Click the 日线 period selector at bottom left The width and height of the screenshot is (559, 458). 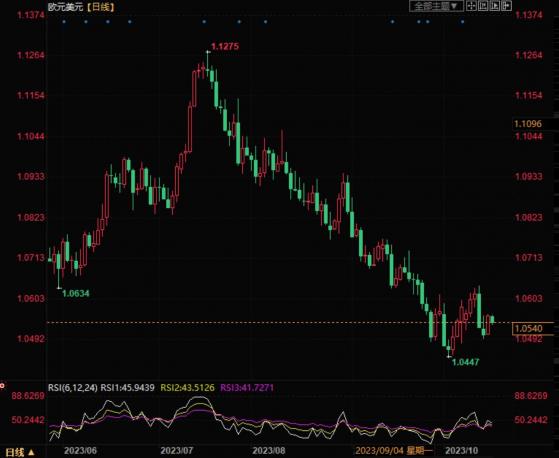15,452
